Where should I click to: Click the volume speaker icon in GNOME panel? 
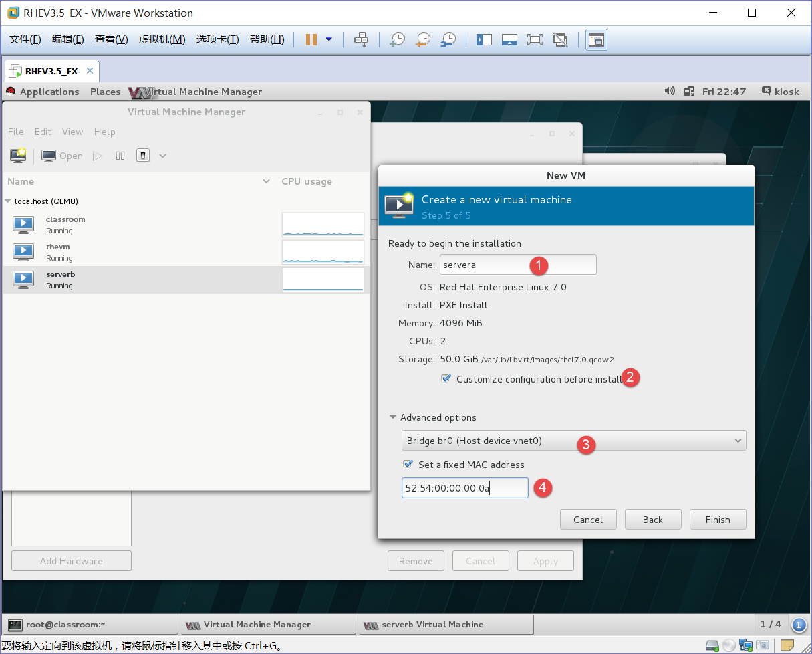point(670,92)
